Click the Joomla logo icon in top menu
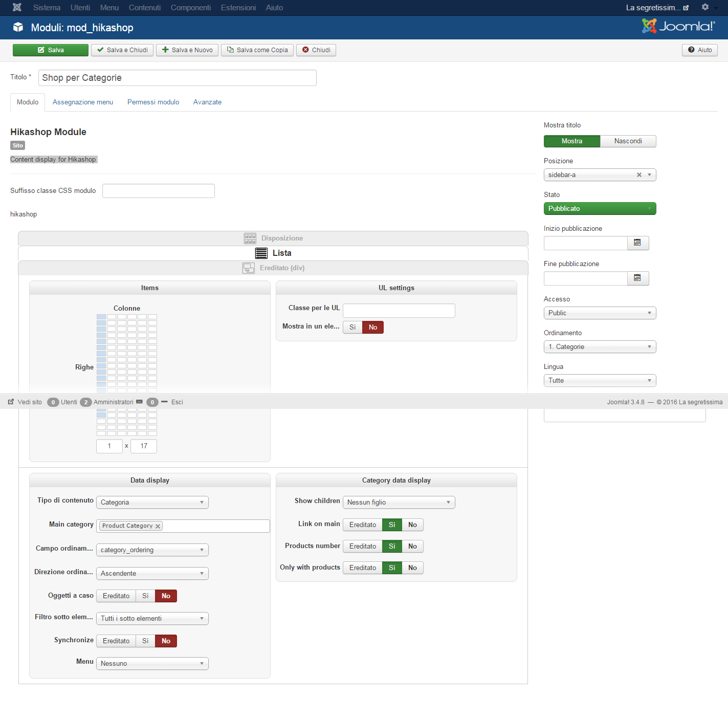 [x=17, y=7]
